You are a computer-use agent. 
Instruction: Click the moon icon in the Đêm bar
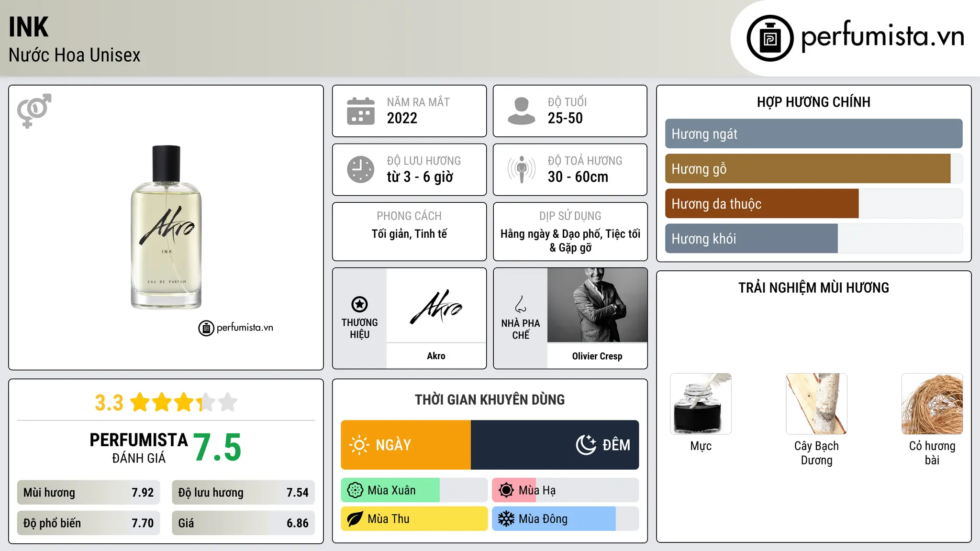(x=586, y=445)
